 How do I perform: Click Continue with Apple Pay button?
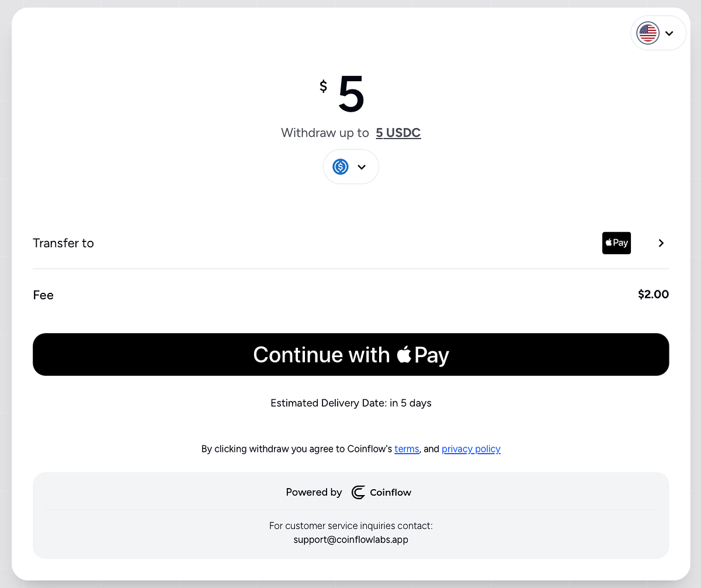(351, 354)
